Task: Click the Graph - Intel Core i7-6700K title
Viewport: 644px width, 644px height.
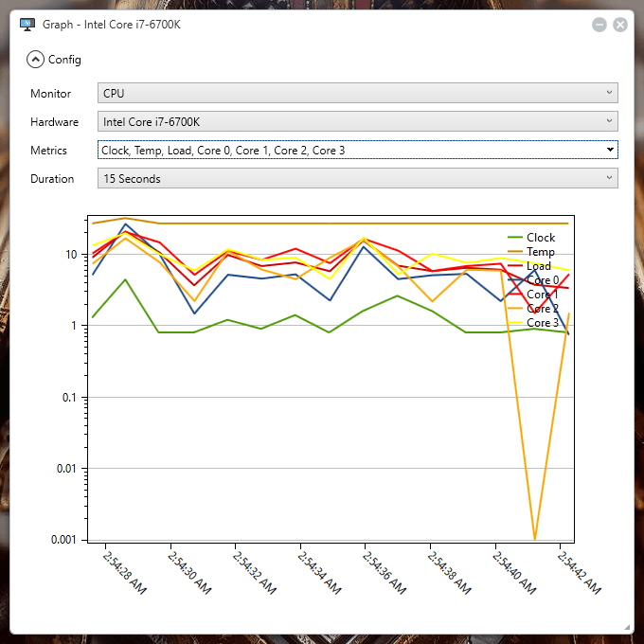Action: (x=112, y=25)
